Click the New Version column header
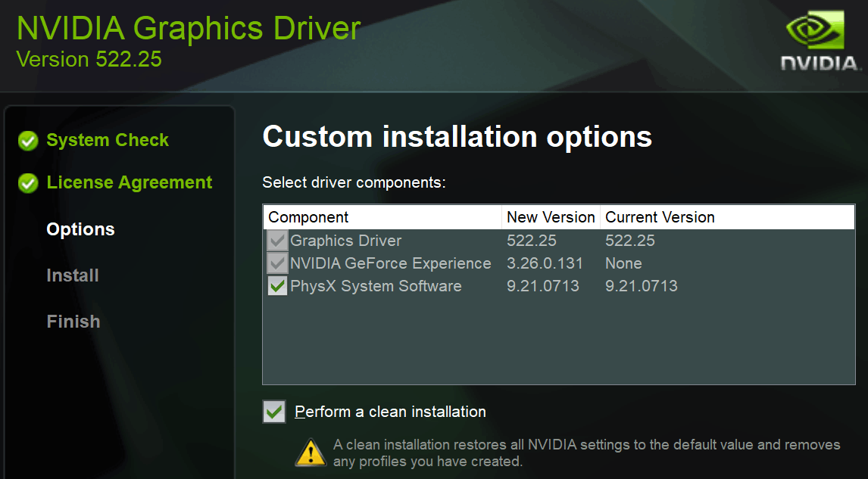The height and width of the screenshot is (479, 868). (551, 217)
